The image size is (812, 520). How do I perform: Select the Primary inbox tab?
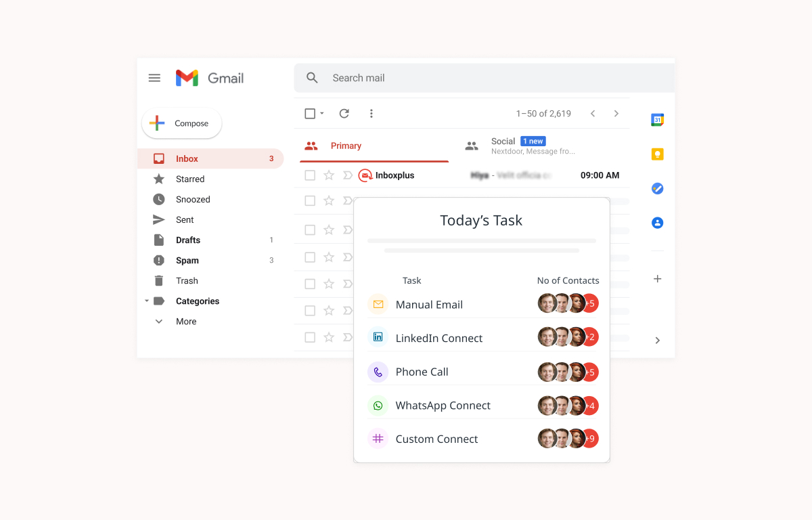tap(345, 146)
